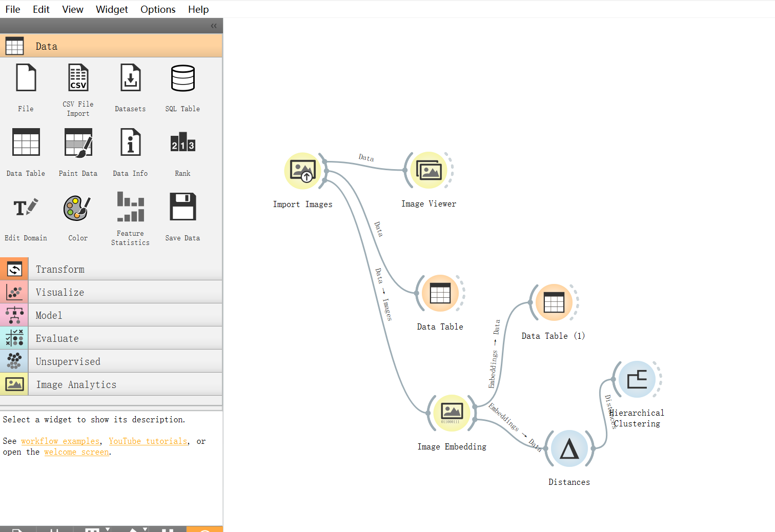775x532 pixels.
Task: Choose the Feature Statistics widget
Action: coord(130,208)
